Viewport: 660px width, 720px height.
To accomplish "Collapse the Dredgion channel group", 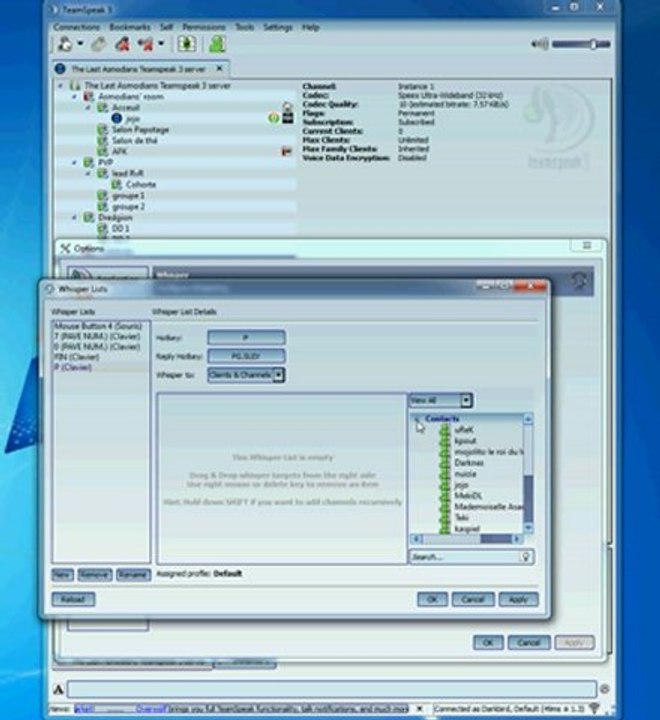I will [74, 218].
